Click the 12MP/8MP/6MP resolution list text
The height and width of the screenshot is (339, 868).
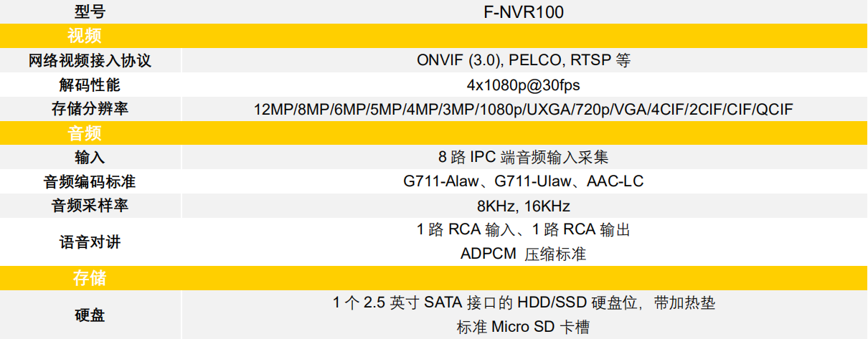click(x=523, y=110)
